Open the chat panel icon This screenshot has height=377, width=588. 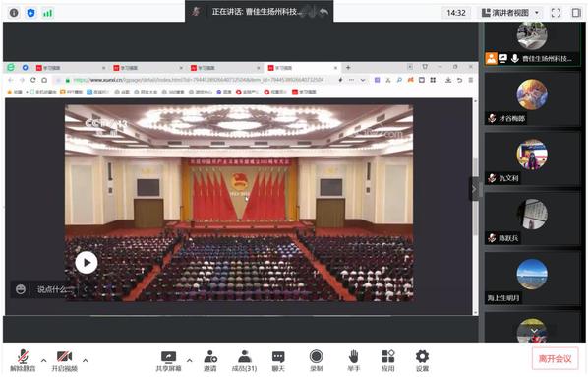(278, 361)
